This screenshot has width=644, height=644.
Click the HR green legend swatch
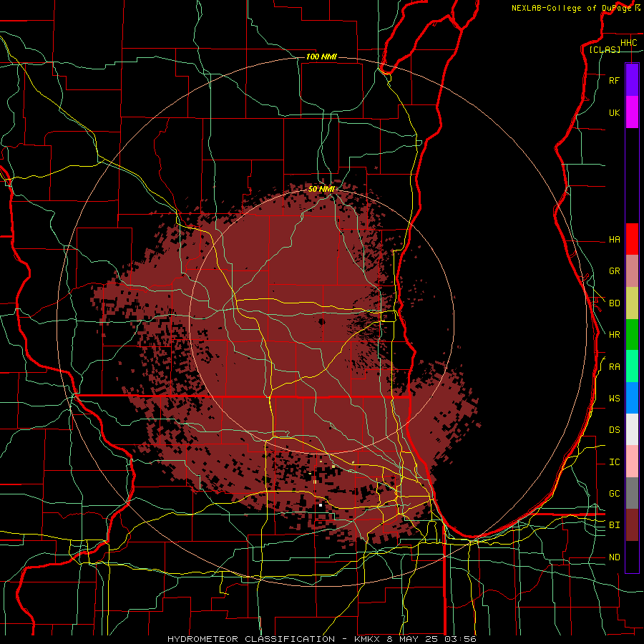[x=632, y=335]
